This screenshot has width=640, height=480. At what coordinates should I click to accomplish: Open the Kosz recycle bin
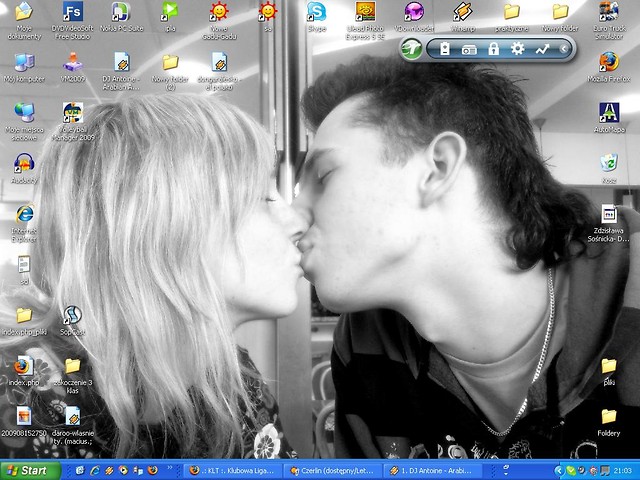point(609,168)
